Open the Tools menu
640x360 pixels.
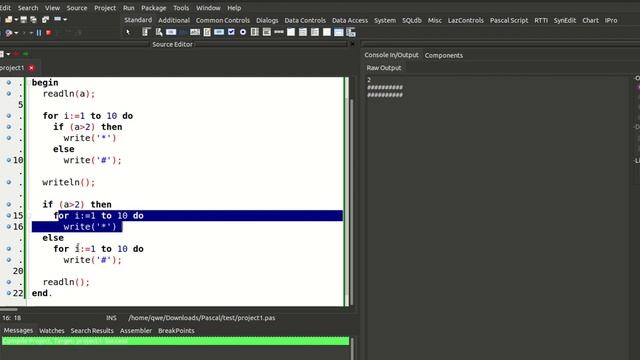[x=181, y=8]
